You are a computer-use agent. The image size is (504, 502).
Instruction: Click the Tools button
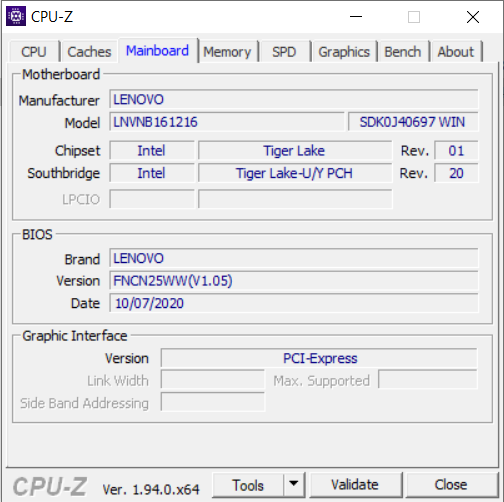[248, 484]
